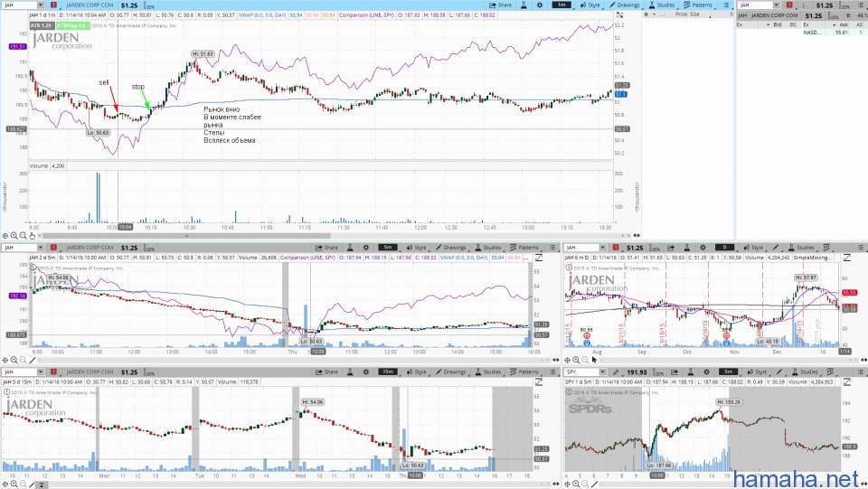Open Drawings menu on the top 1m chart
868x489 pixels.
coord(625,5)
